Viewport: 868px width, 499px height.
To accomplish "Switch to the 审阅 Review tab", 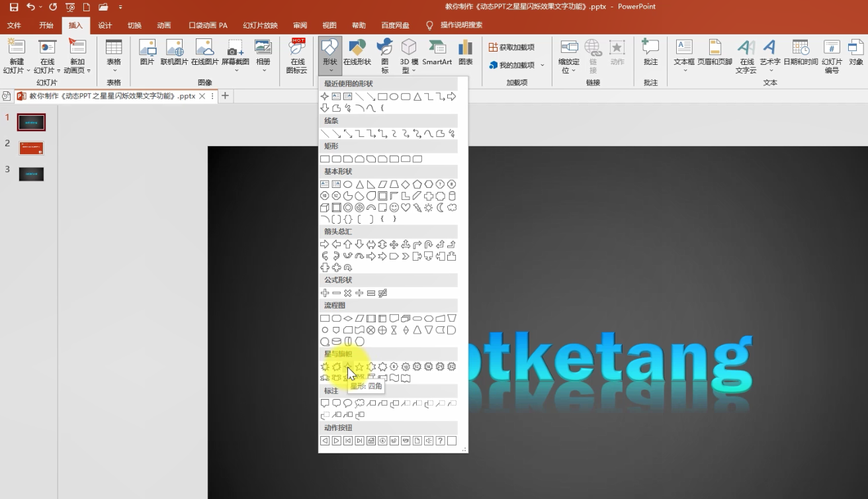I will click(x=300, y=25).
